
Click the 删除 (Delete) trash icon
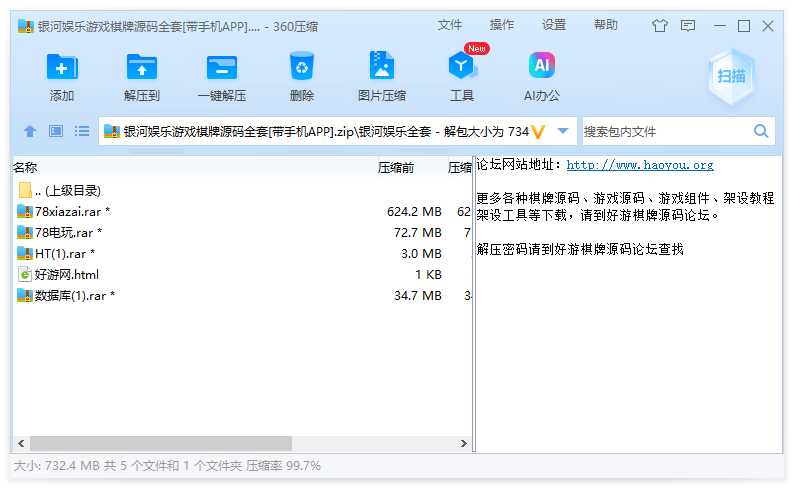click(302, 66)
